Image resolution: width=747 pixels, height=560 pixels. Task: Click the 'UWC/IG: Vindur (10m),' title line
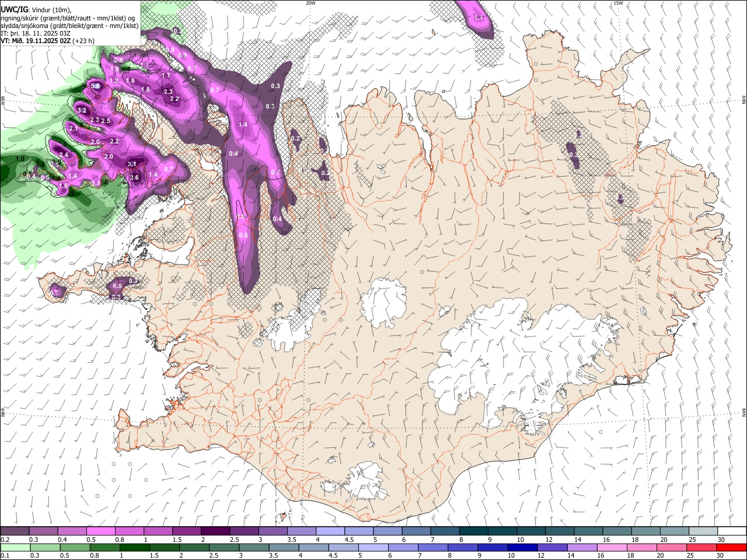pos(36,9)
